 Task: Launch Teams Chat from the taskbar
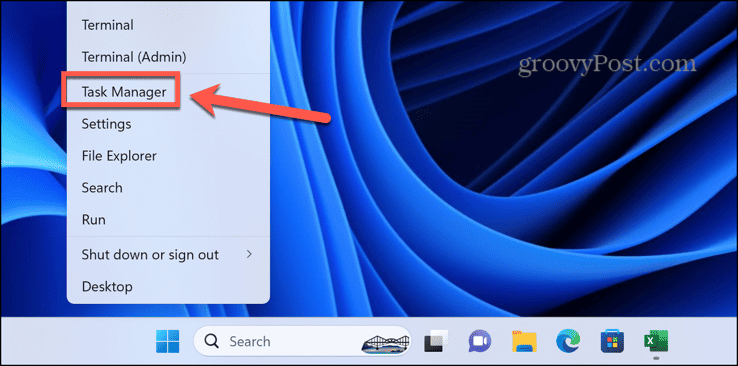480,341
